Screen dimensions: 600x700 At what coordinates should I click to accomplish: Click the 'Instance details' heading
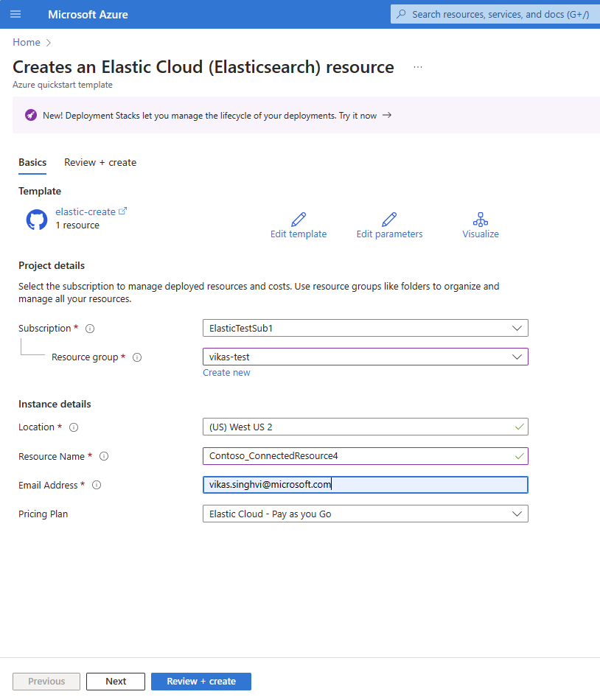[x=55, y=404]
